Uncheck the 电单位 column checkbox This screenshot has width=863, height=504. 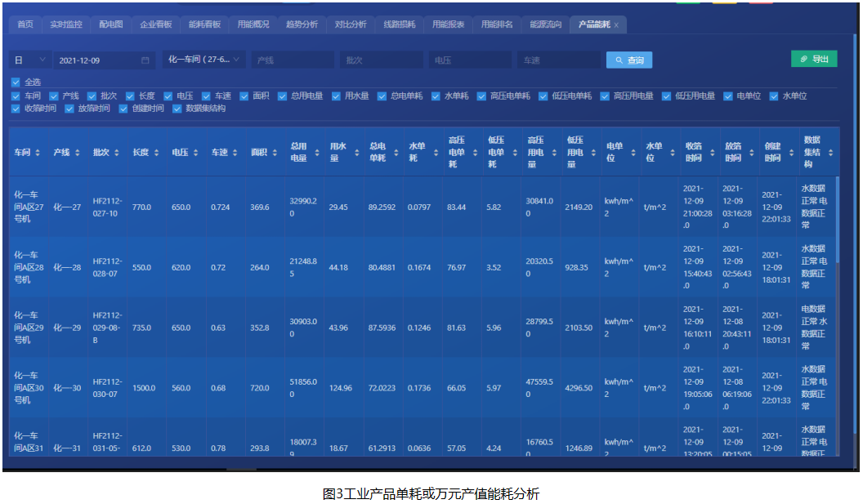[x=728, y=96]
